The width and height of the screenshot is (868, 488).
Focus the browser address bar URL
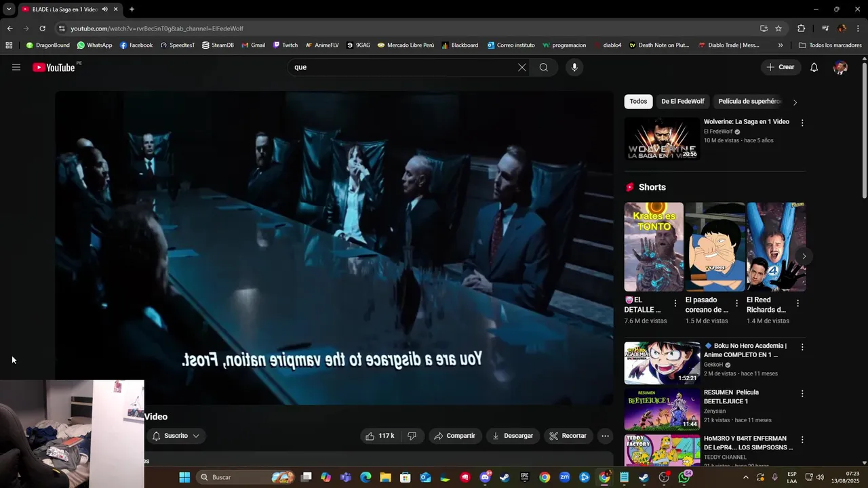click(x=157, y=28)
